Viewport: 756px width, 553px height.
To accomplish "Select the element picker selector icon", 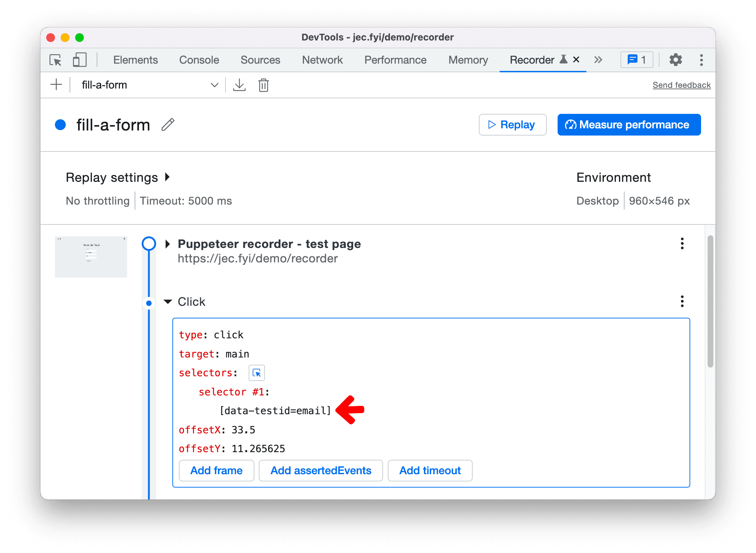I will 257,372.
